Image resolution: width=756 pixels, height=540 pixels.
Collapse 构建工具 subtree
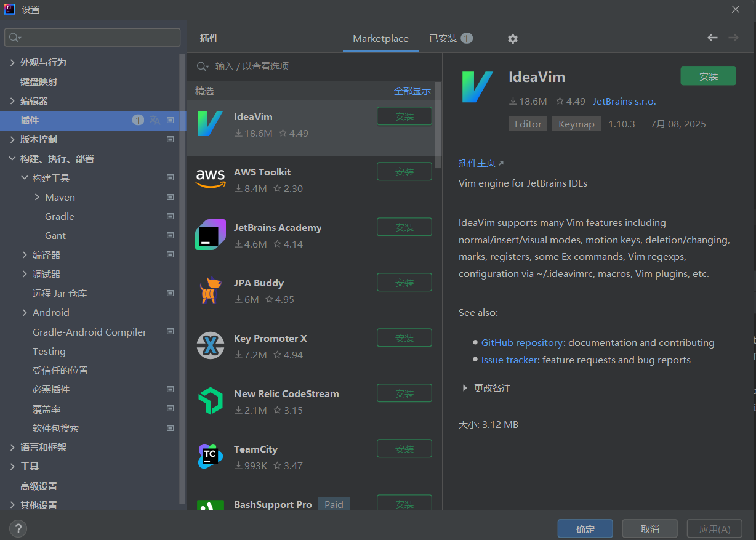(x=25, y=178)
